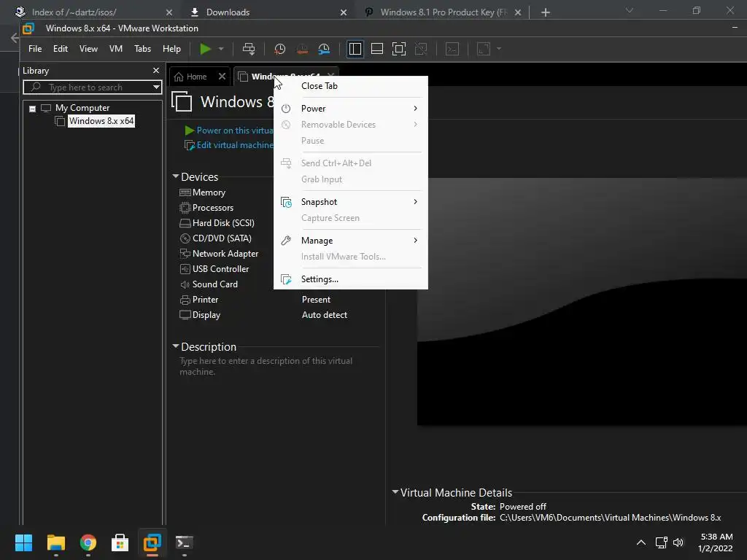This screenshot has width=747, height=560.
Task: Click the Settings icon in context menu
Action: pyautogui.click(x=286, y=279)
